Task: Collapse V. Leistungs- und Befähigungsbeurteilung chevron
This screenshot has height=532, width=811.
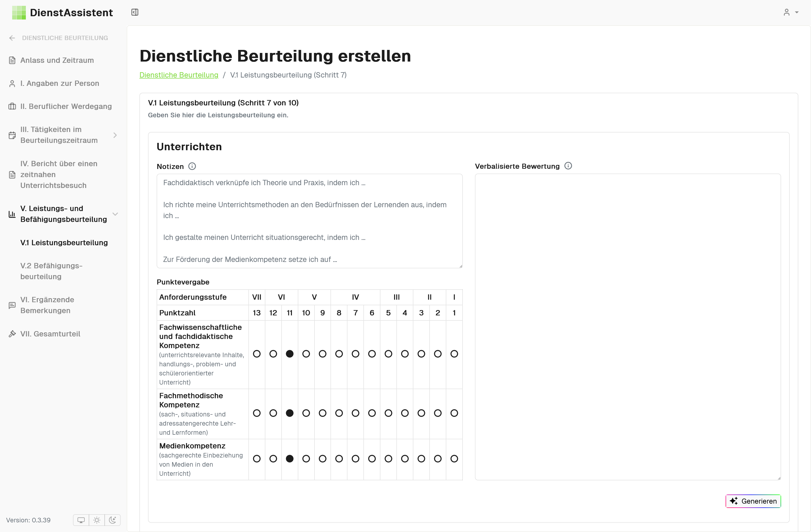Action: click(x=115, y=214)
